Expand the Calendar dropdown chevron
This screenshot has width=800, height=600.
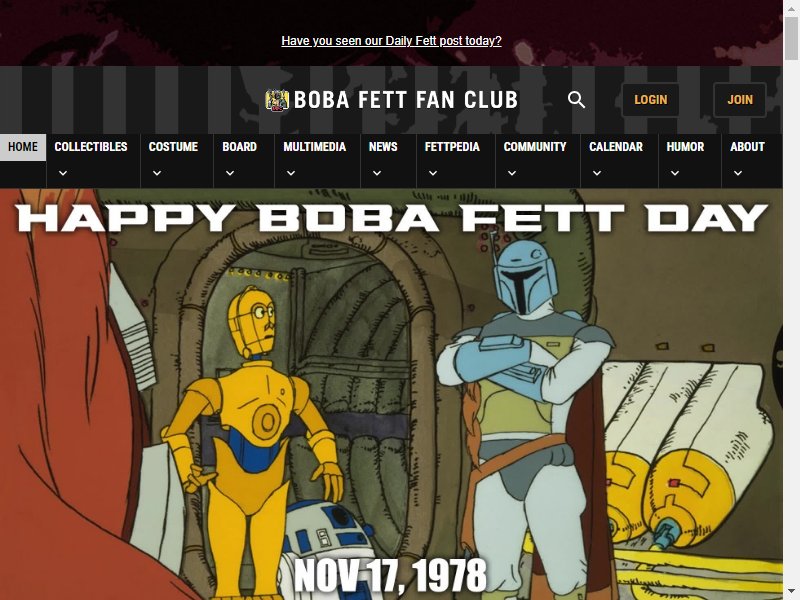coord(597,173)
